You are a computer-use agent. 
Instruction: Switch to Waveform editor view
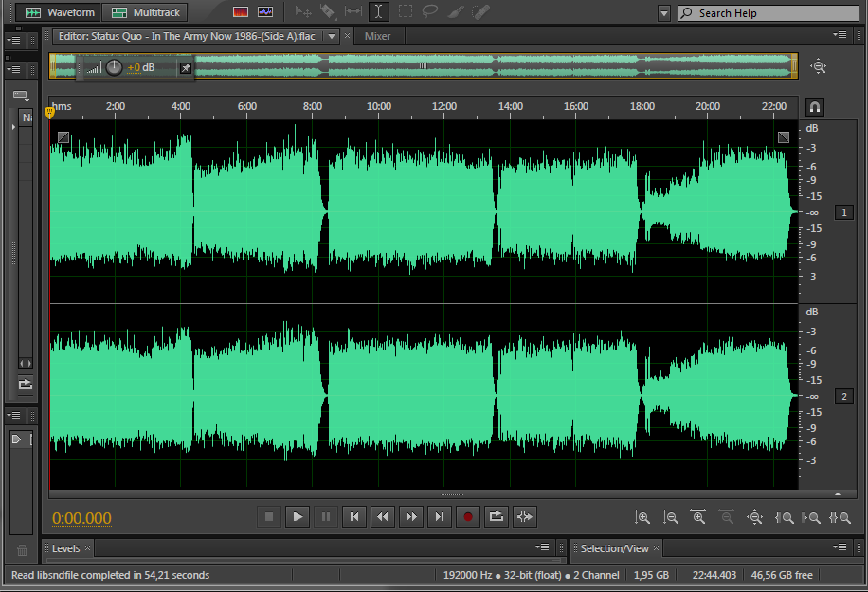(x=61, y=12)
